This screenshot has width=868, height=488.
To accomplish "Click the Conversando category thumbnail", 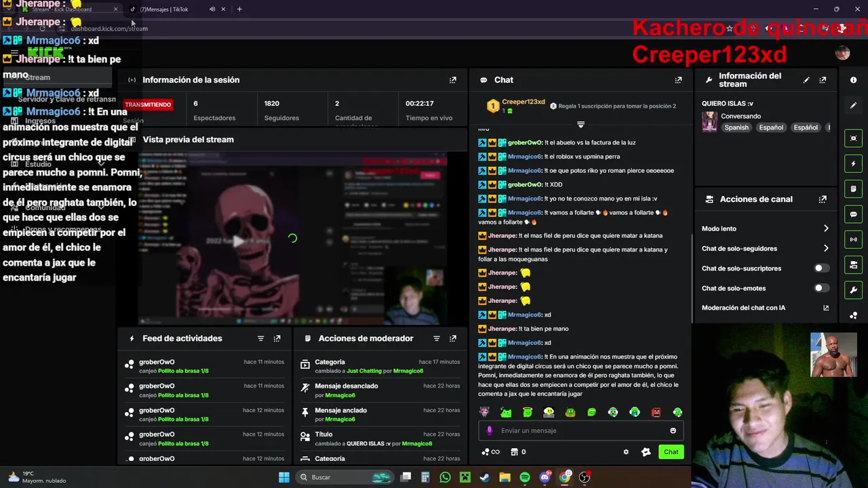I will pyautogui.click(x=709, y=121).
